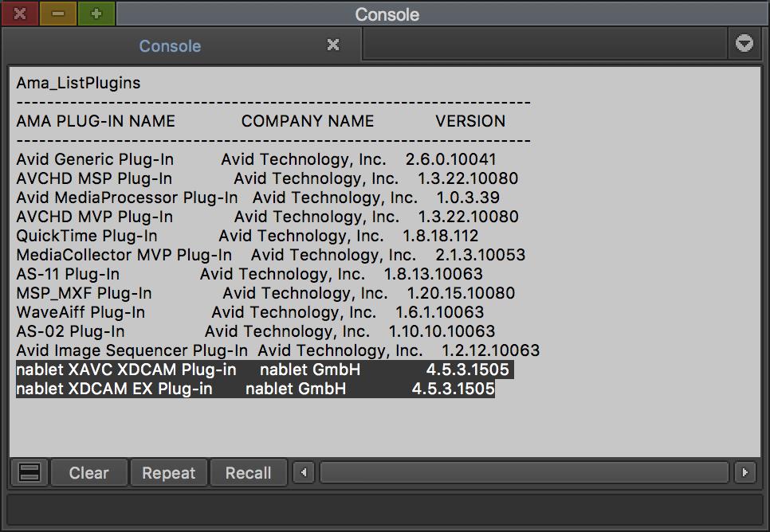The image size is (770, 532).
Task: Click the nablet XDCAM EX Plug-in line
Action: pos(255,389)
